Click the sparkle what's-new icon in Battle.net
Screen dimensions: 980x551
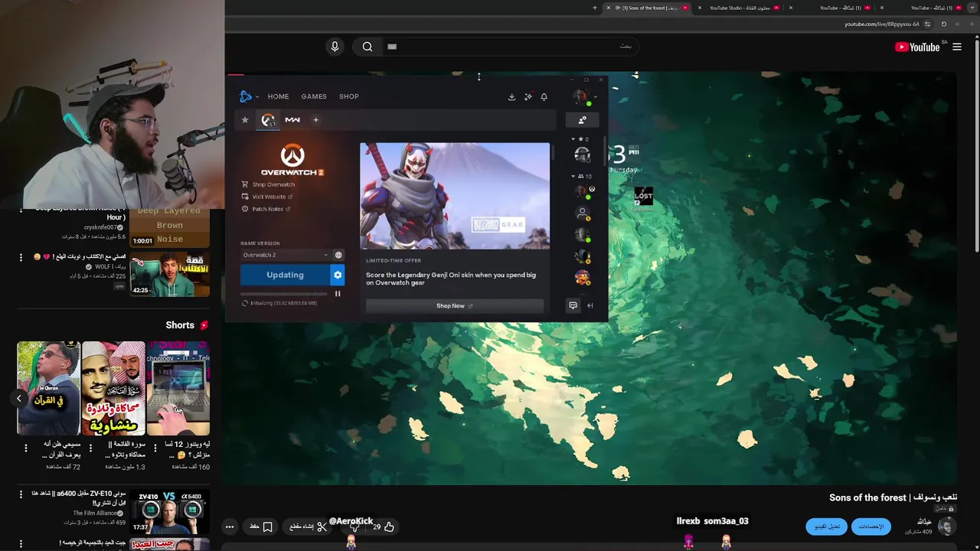[528, 96]
